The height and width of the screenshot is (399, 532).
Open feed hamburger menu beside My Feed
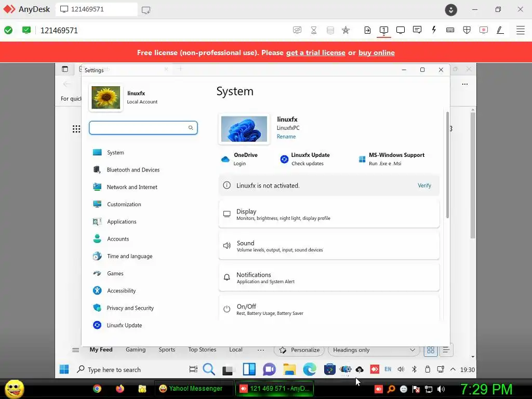(x=75, y=350)
